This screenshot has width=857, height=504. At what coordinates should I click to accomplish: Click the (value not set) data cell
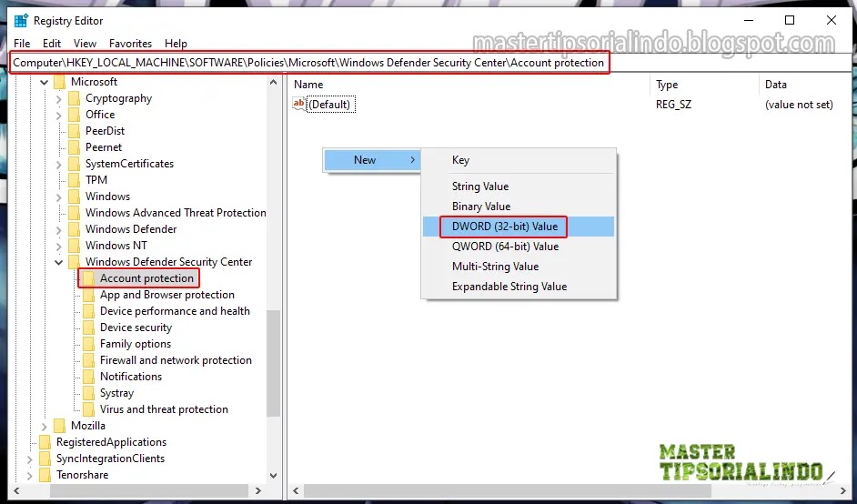799,105
